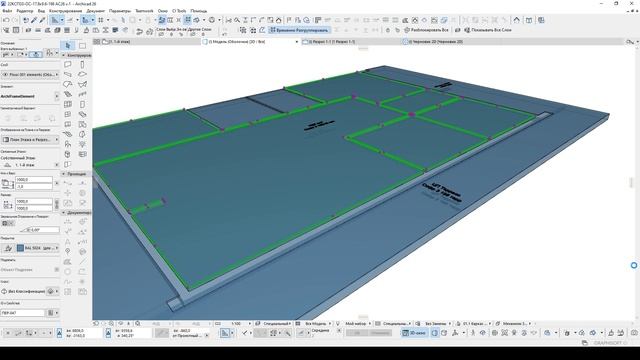Select the Curtain Wall tool

pos(68,104)
